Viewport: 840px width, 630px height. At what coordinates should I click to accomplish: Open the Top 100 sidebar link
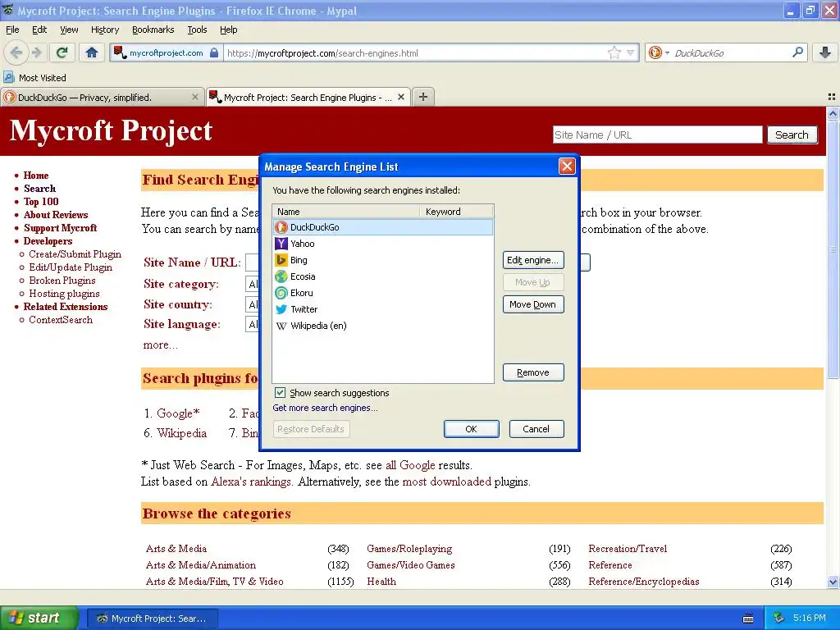pos(41,202)
